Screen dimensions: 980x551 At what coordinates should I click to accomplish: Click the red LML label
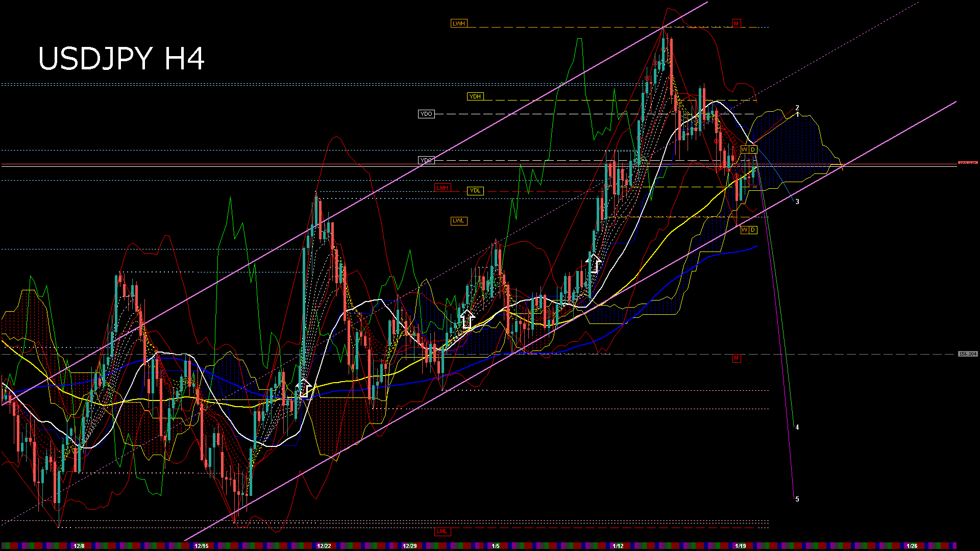(x=442, y=532)
